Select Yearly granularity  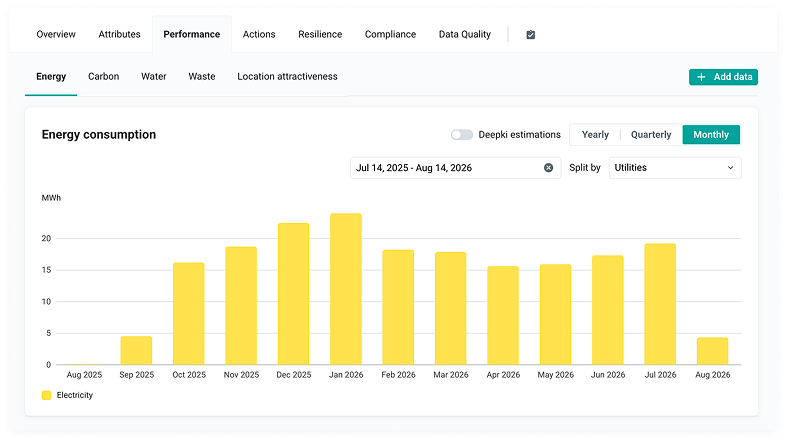[595, 134]
